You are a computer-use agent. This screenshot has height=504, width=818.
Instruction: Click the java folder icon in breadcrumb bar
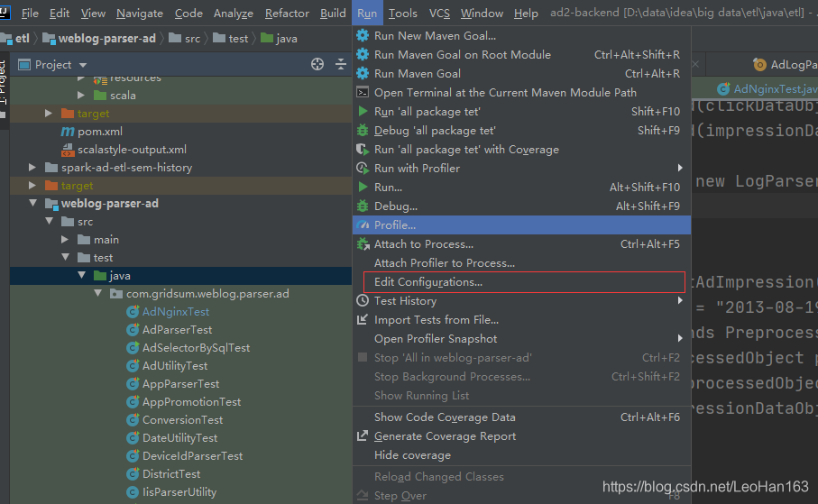tap(267, 38)
